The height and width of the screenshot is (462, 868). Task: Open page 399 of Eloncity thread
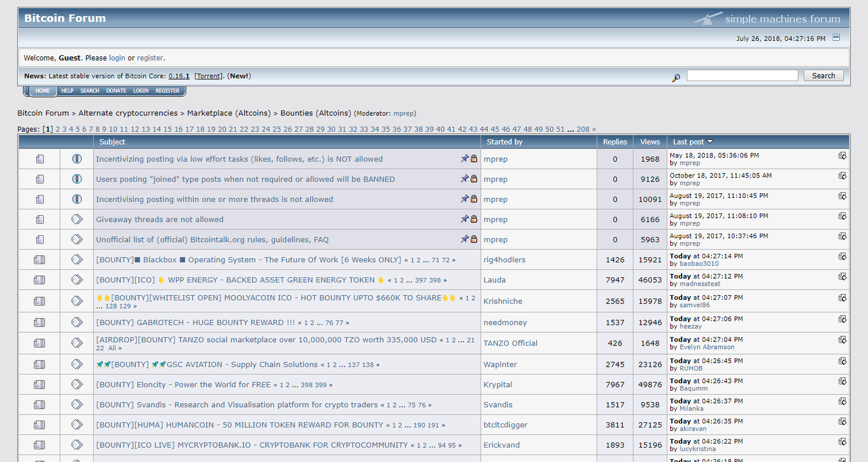coord(321,385)
